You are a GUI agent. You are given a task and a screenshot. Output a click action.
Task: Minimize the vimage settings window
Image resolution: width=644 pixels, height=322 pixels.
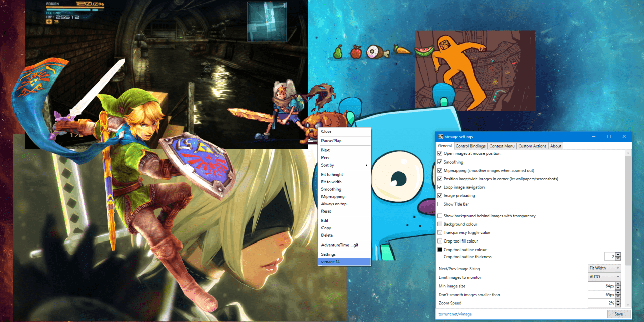point(593,136)
